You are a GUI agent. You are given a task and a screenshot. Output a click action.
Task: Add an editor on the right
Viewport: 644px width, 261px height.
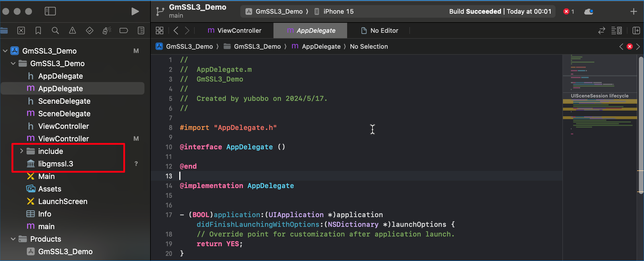(x=636, y=30)
